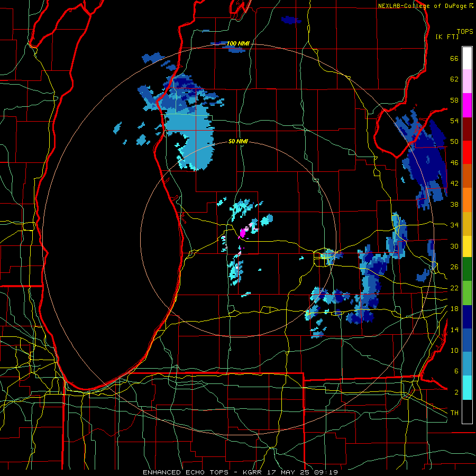
Task: Click legend value 42
Action: [x=454, y=184]
